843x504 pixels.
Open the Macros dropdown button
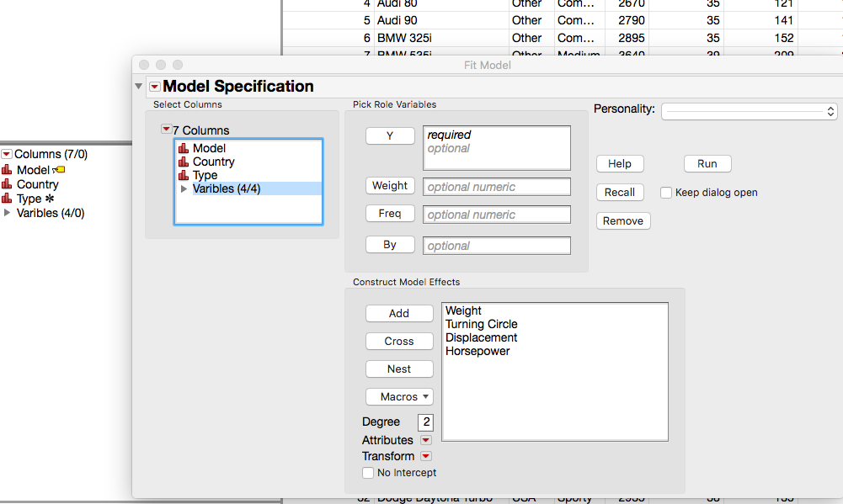(x=399, y=396)
